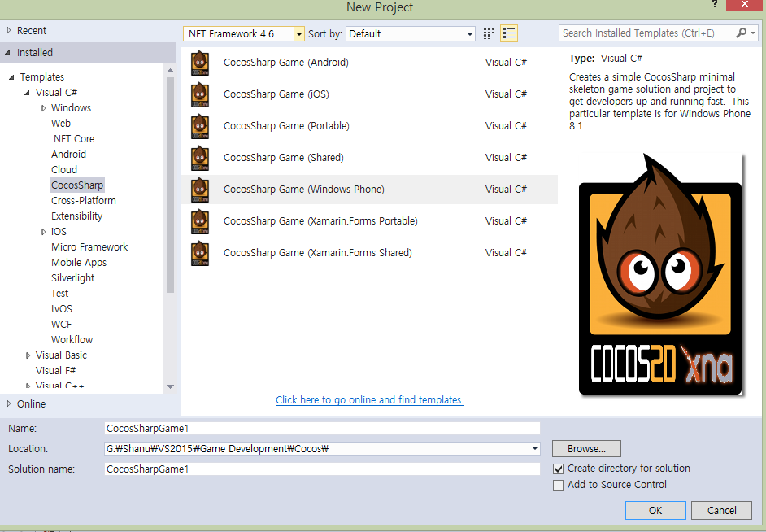
Task: Switch to small icons grid view
Action: (489, 33)
